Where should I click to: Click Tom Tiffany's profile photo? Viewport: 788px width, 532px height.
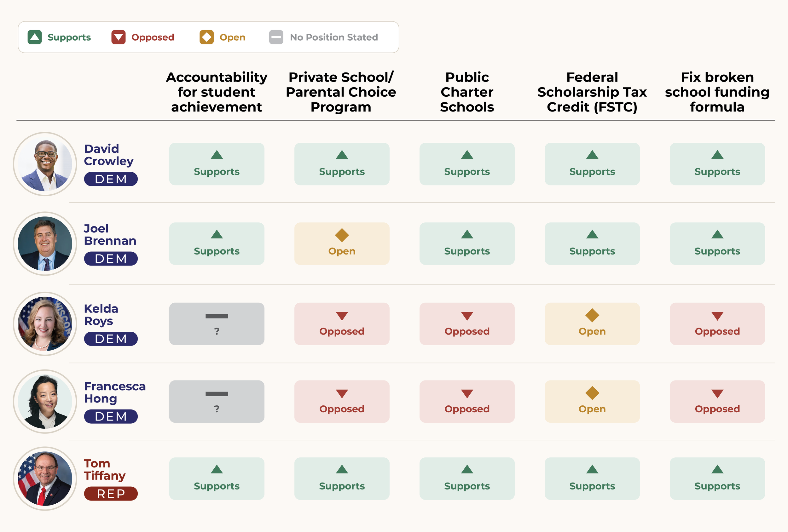coord(45,478)
